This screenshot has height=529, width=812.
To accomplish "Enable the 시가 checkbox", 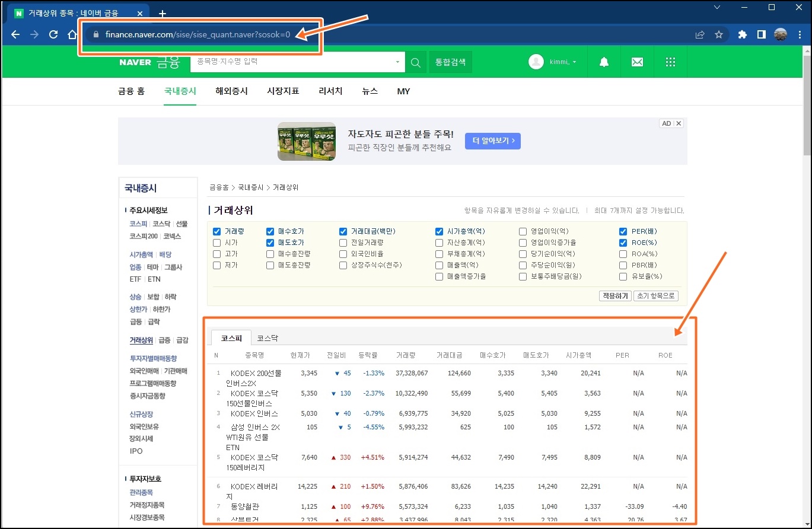I will click(216, 243).
